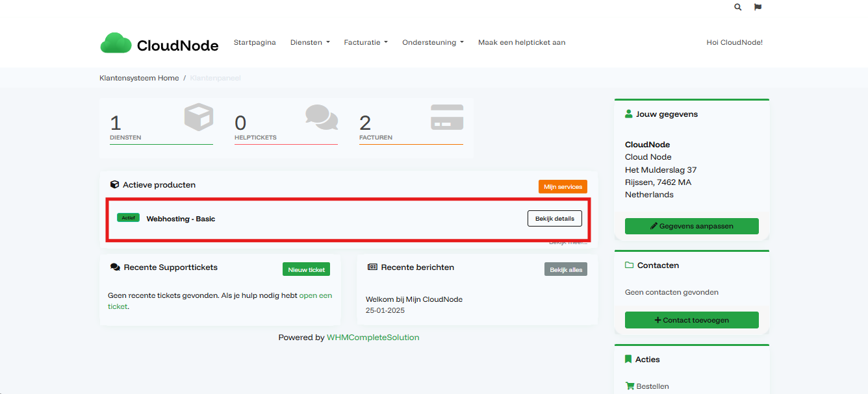Click the Bestellen link under Acties
Image resolution: width=868 pixels, height=394 pixels.
point(652,386)
